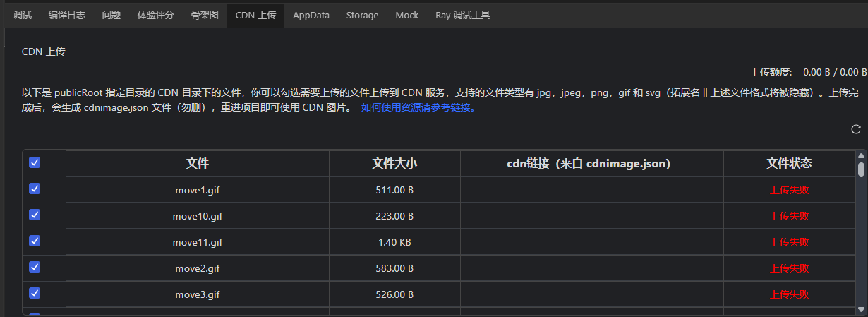Click the move3.gif file name
The width and height of the screenshot is (868, 317).
[x=198, y=294]
